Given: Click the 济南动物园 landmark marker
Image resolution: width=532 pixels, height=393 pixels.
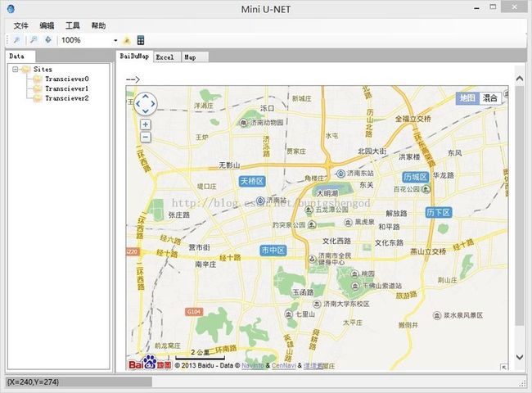Looking at the screenshot, I should click(x=243, y=123).
